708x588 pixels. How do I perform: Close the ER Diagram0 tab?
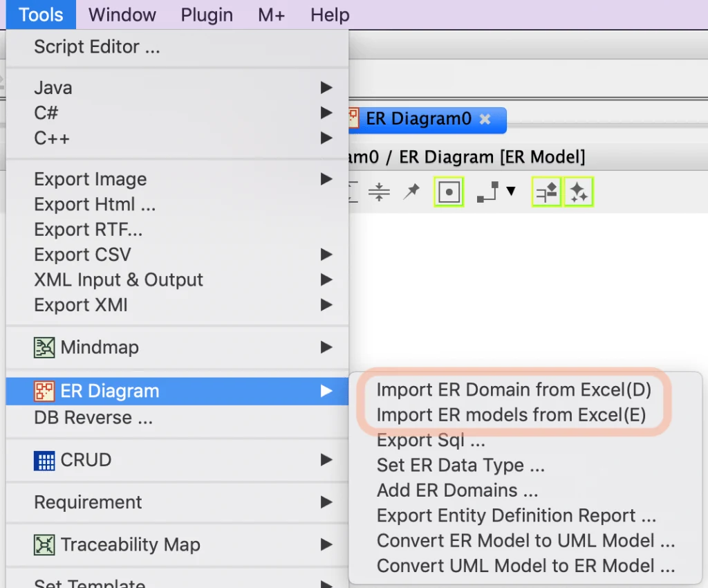tap(485, 119)
